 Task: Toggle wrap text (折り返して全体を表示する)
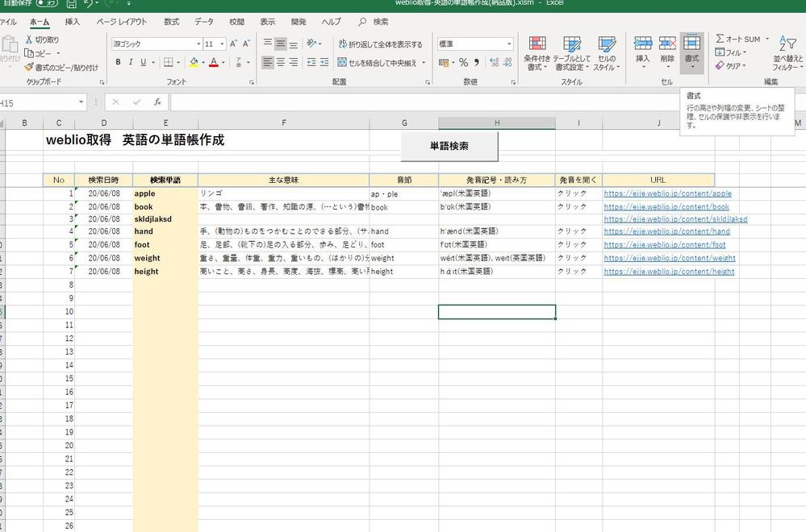tap(380, 44)
